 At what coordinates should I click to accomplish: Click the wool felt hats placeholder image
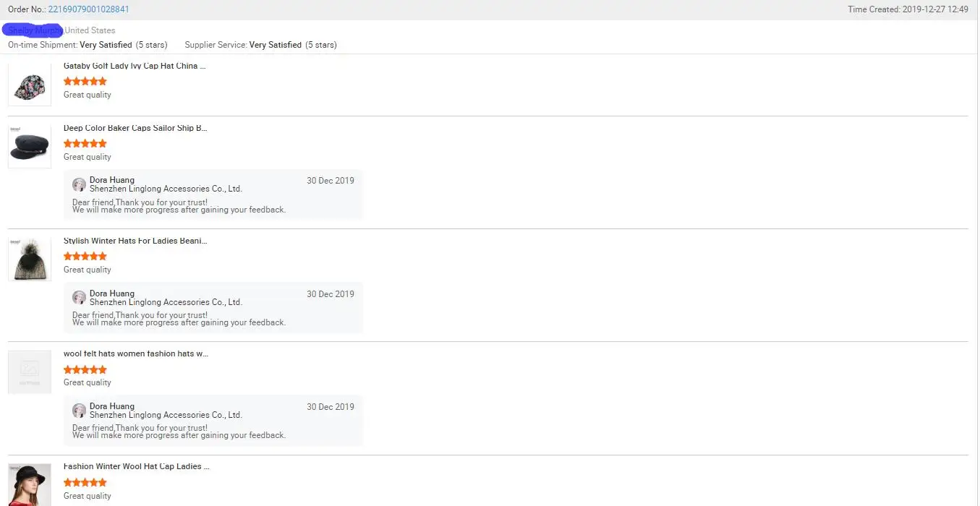coord(30,372)
